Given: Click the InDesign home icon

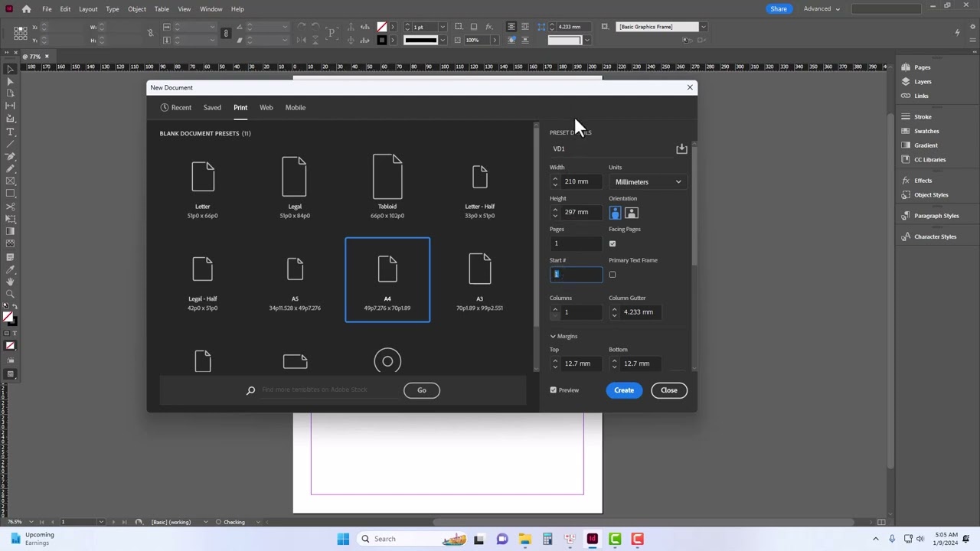Looking at the screenshot, I should pos(26,9).
